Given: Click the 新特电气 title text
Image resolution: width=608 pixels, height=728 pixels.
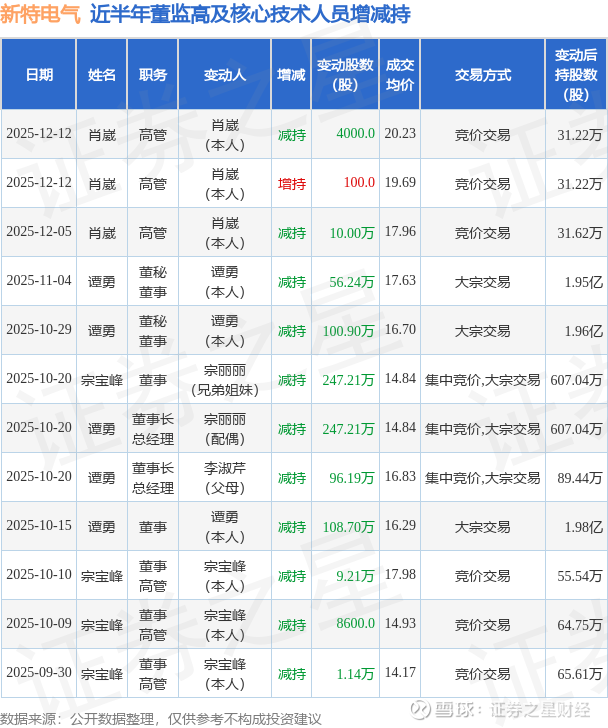Looking at the screenshot, I should [40, 13].
